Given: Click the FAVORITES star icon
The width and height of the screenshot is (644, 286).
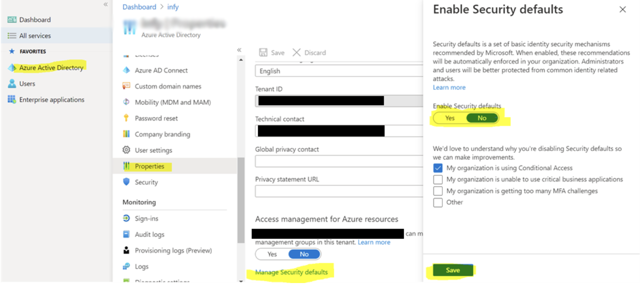Looking at the screenshot, I should (x=12, y=51).
